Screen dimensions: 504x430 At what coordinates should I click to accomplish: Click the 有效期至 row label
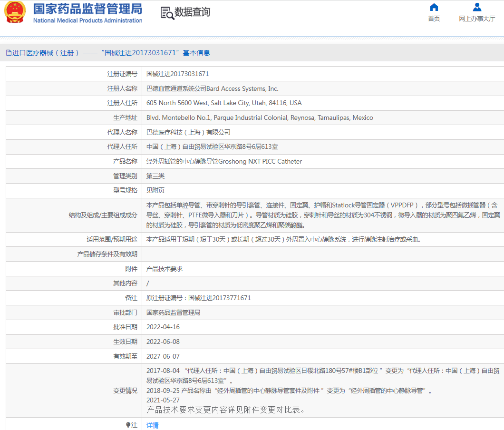(x=126, y=356)
